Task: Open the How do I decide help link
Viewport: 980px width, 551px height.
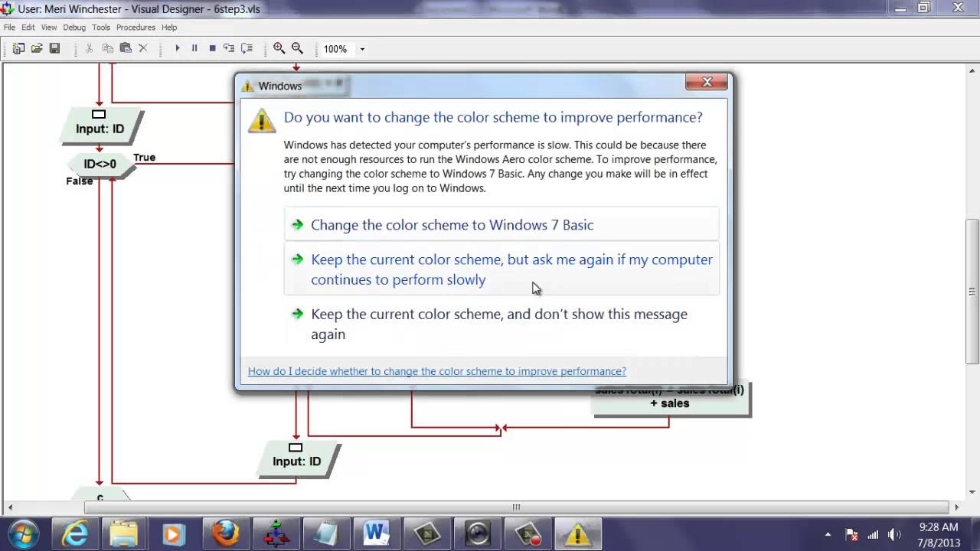Action: click(x=437, y=371)
